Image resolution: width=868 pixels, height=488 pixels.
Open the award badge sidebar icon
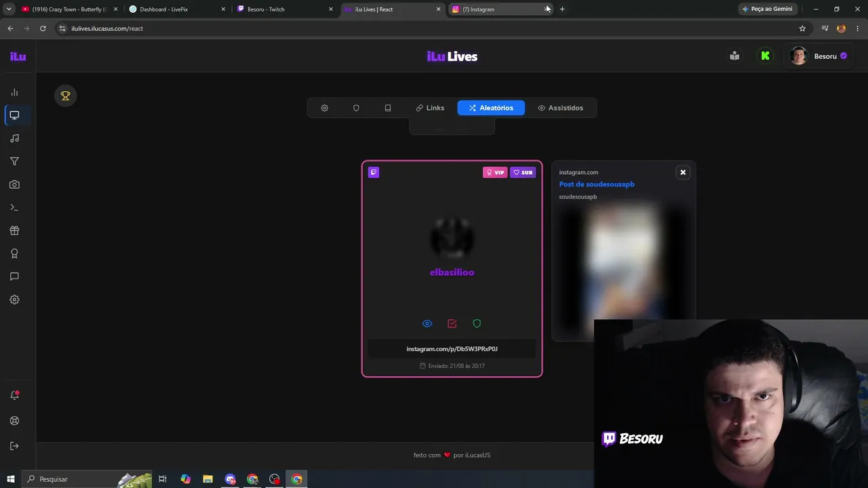[14, 253]
